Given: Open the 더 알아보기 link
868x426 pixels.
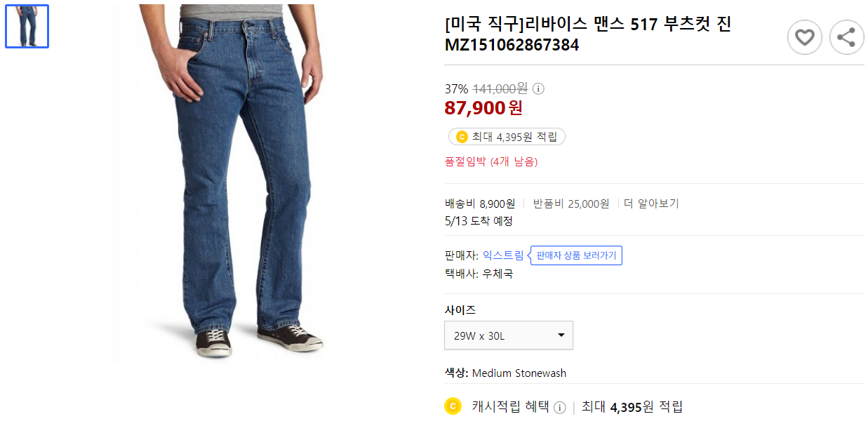Looking at the screenshot, I should click(651, 203).
